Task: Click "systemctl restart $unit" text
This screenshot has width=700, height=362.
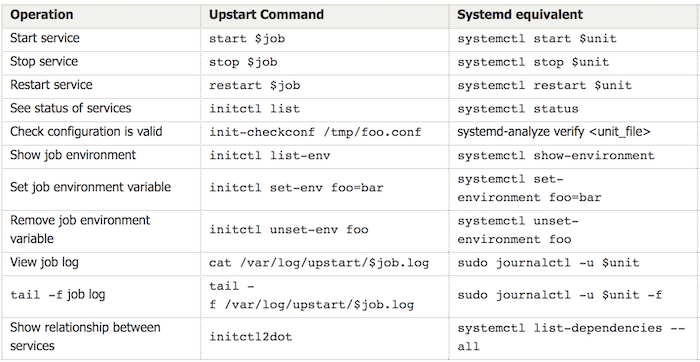Action: click(545, 85)
